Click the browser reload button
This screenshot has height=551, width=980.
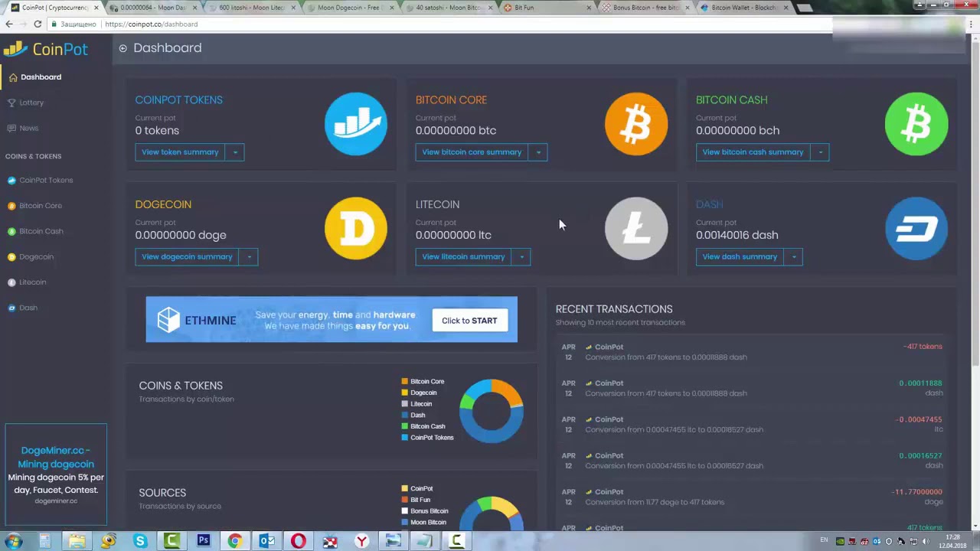point(38,24)
